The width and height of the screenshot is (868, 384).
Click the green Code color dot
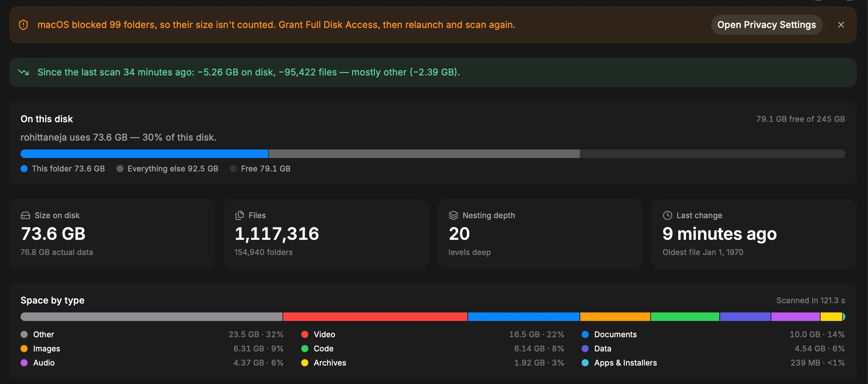[x=305, y=349]
